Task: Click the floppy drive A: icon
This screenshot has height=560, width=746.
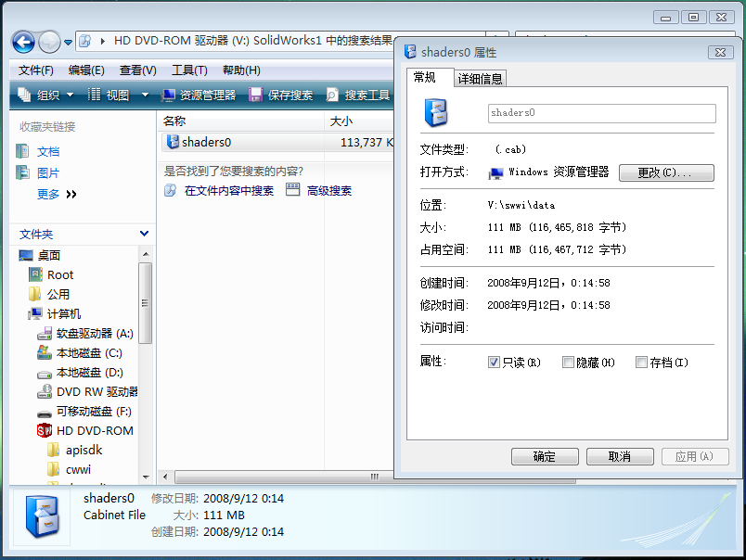Action: pos(45,334)
